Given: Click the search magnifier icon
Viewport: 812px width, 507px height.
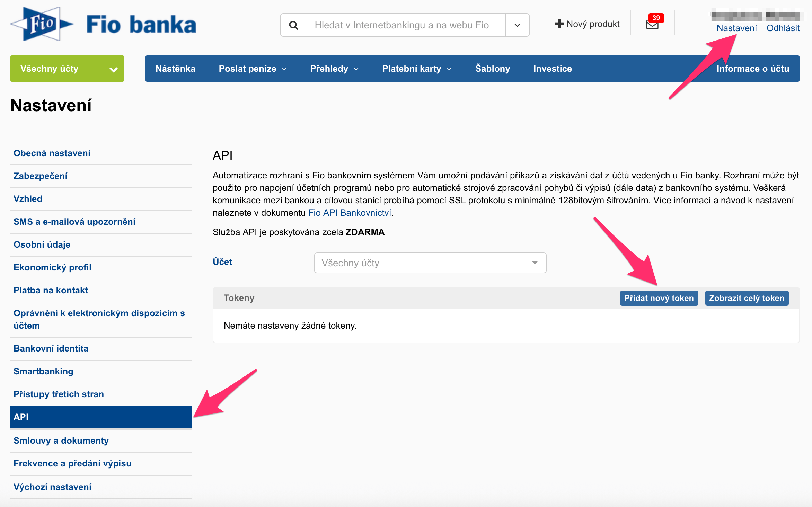Looking at the screenshot, I should pos(293,25).
